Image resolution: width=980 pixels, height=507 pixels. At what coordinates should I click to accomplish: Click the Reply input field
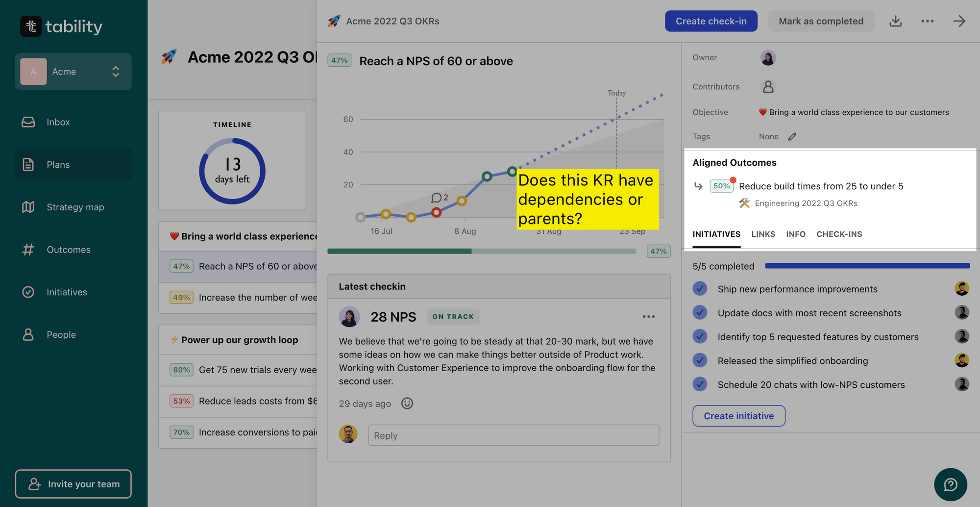(x=514, y=435)
